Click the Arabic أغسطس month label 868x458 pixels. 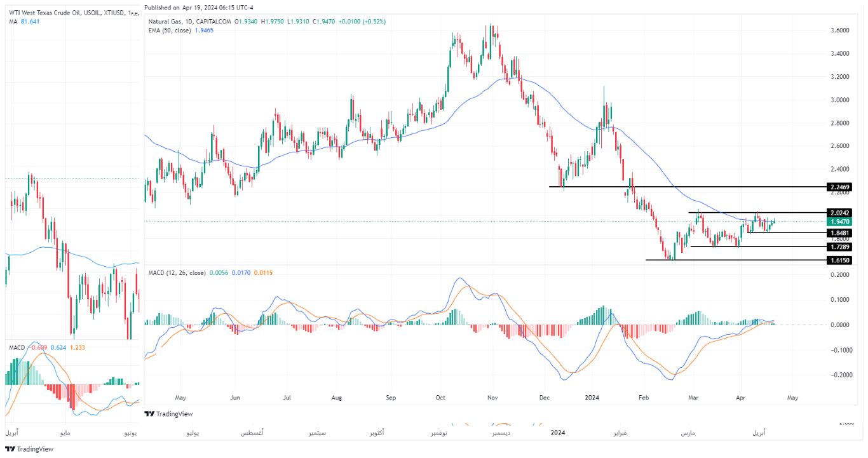(253, 433)
